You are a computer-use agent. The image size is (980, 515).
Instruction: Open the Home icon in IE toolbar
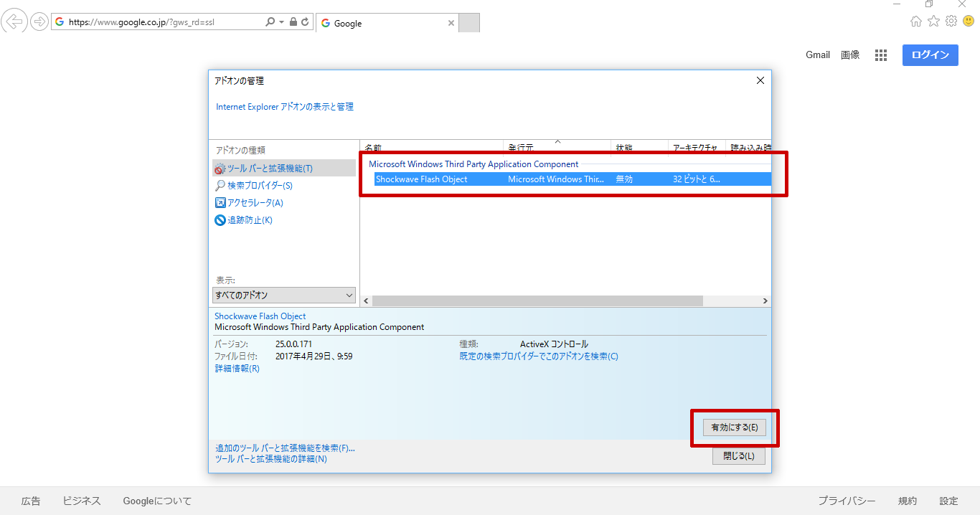916,22
